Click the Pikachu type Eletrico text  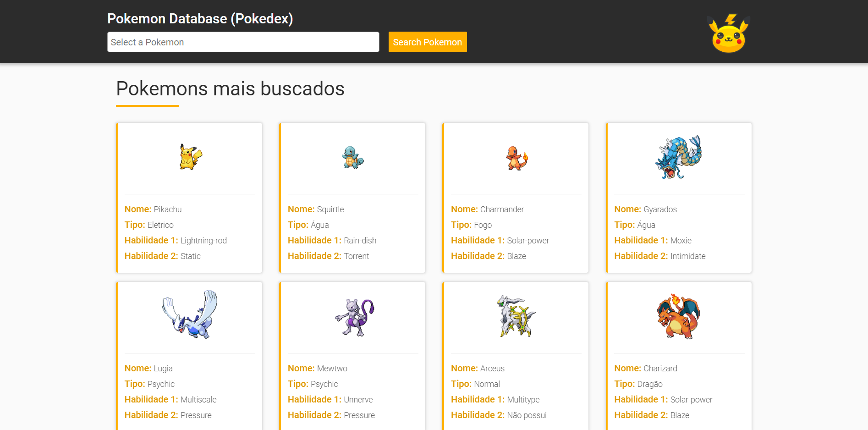(x=160, y=225)
